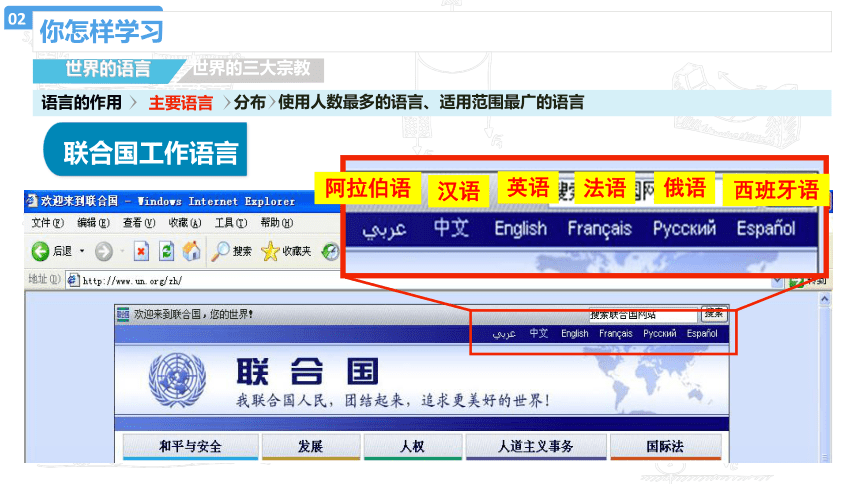This screenshot has height=484, width=860.
Task: Open the 编辑(E) menu
Action: 93,223
